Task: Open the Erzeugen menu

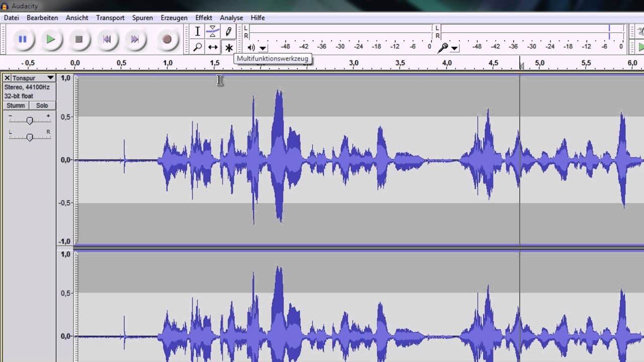Action: 174,18
